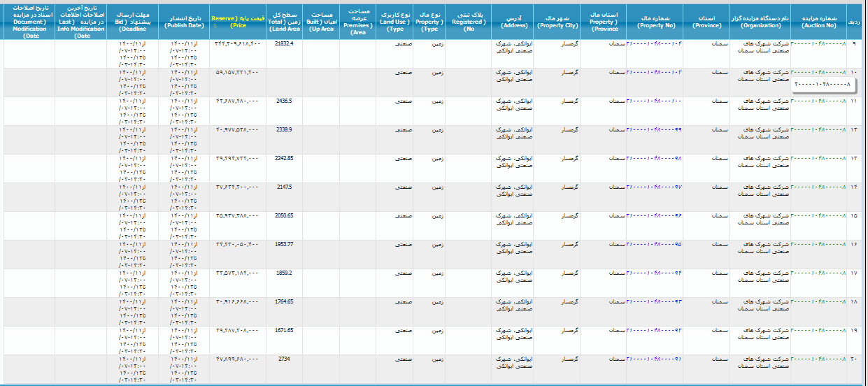Open the property number link in row 14
Screen dimensions: 868x386
click(x=653, y=187)
